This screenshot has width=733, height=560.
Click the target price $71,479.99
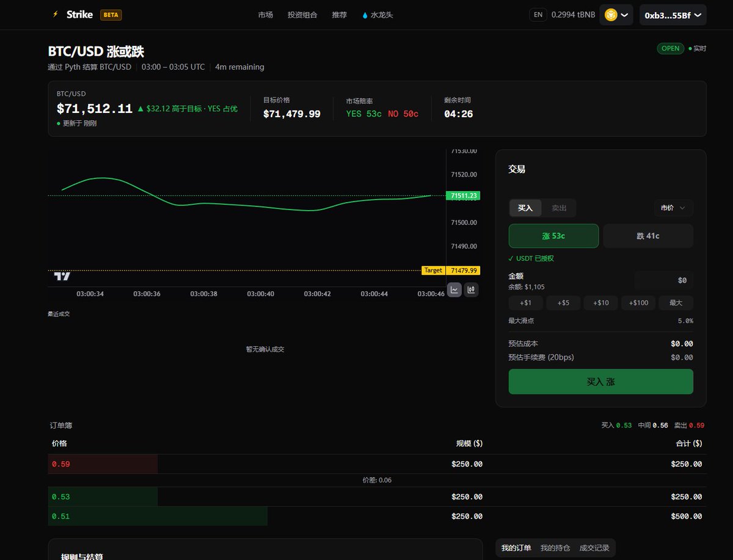pos(292,114)
